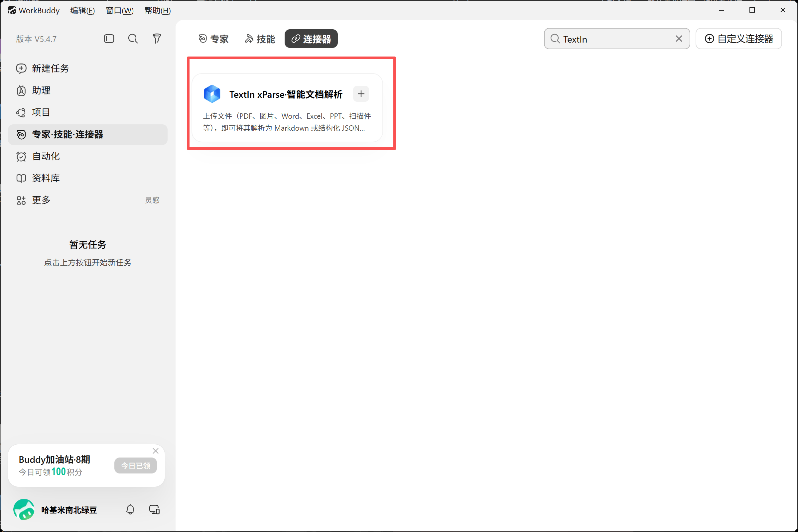Go to 项目 projects section
The image size is (798, 532).
[87, 112]
